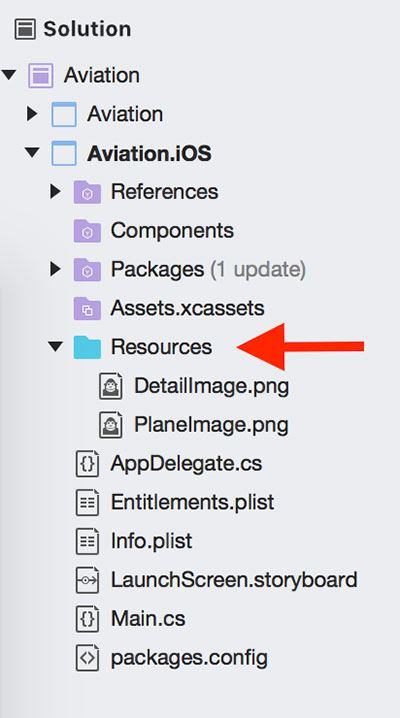Click the purple References folder icon
This screenshot has width=400, height=718.
point(87,192)
